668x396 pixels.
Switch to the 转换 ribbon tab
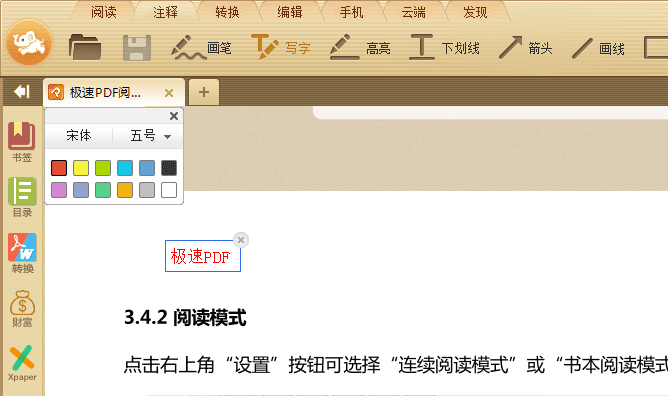227,12
